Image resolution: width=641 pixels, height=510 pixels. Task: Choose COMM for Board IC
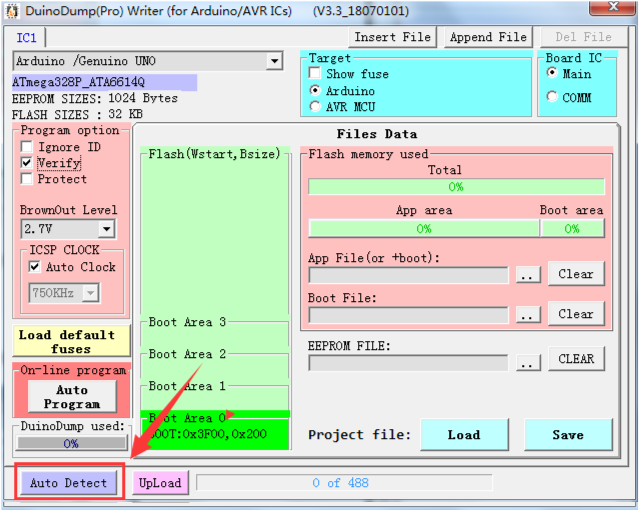point(552,96)
